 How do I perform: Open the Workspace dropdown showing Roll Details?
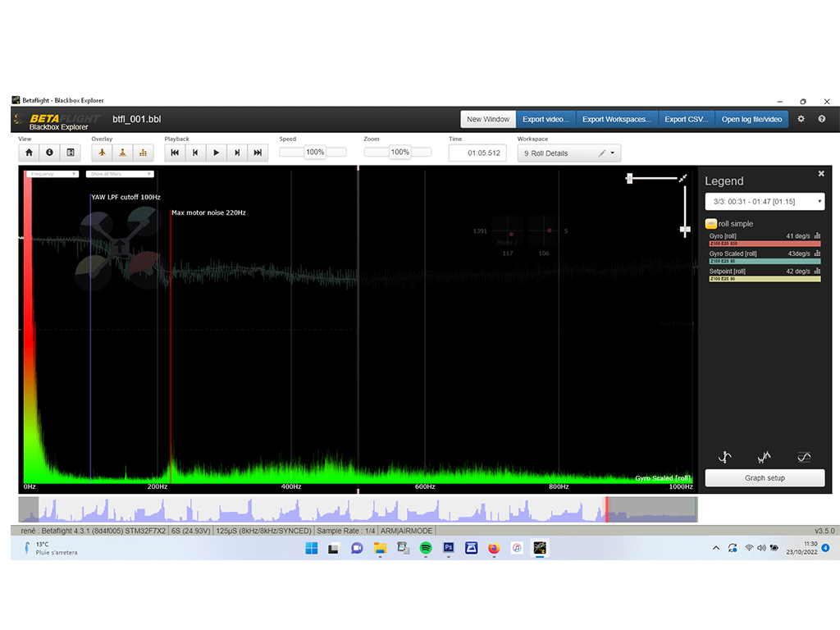point(568,153)
